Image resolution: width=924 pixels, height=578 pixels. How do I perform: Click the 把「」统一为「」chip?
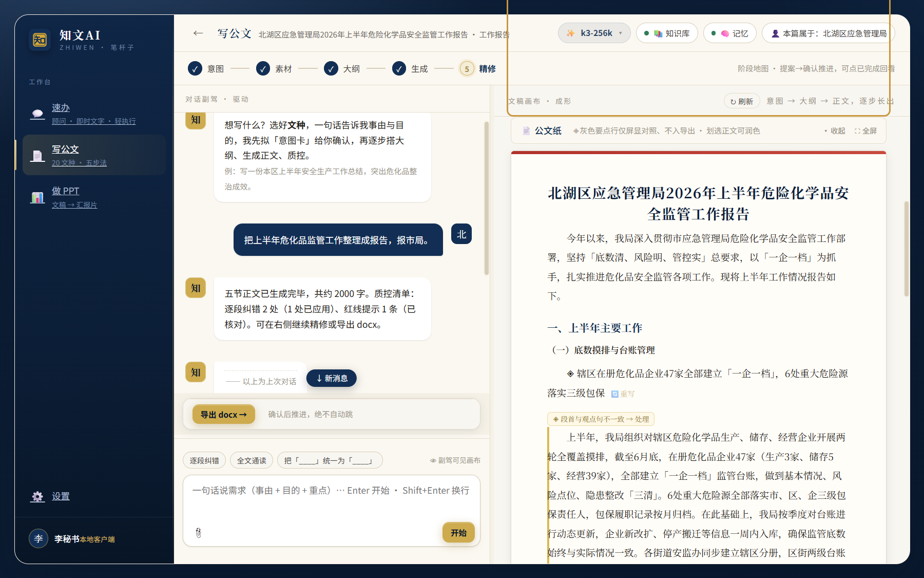(330, 460)
